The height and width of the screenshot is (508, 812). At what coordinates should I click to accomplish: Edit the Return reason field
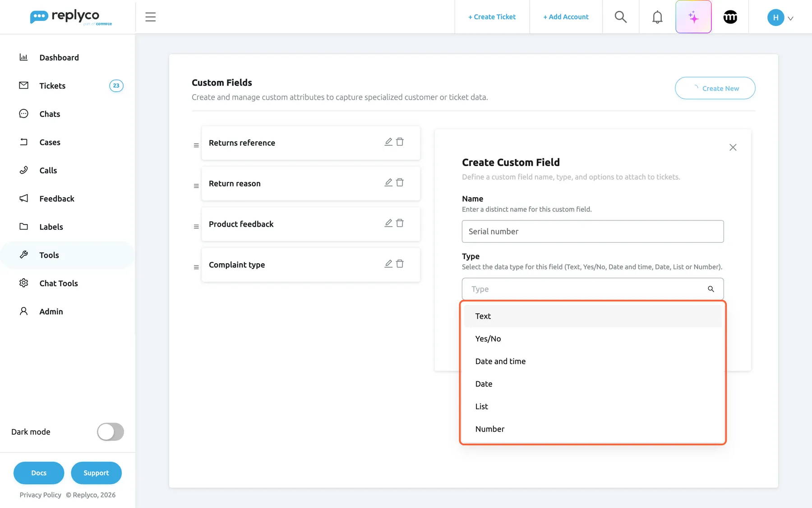(x=388, y=182)
